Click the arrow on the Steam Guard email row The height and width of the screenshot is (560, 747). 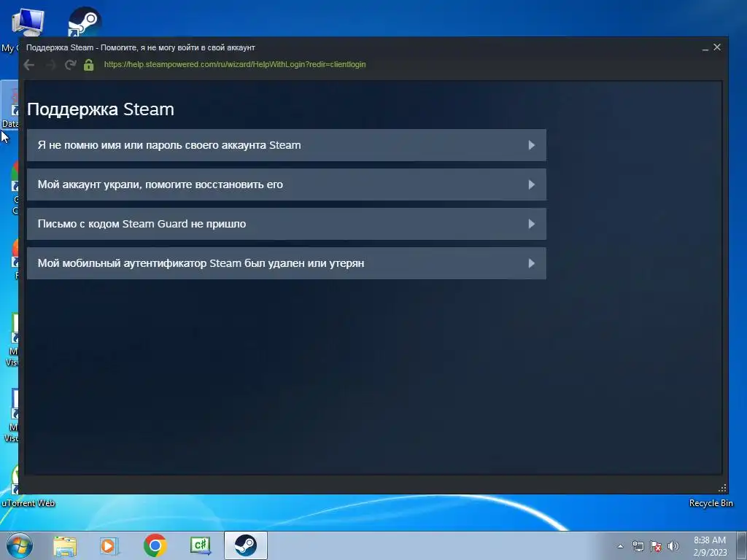click(532, 224)
